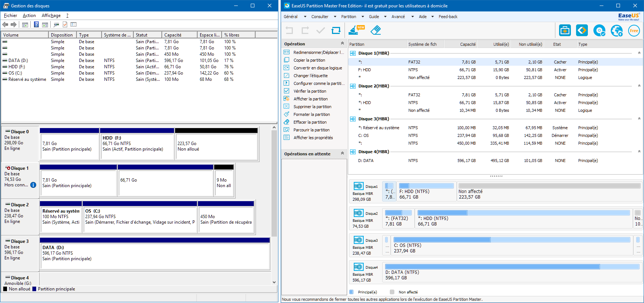Click the orange Free badge icon
Image resolution: width=644 pixels, height=303 pixels.
(x=634, y=31)
